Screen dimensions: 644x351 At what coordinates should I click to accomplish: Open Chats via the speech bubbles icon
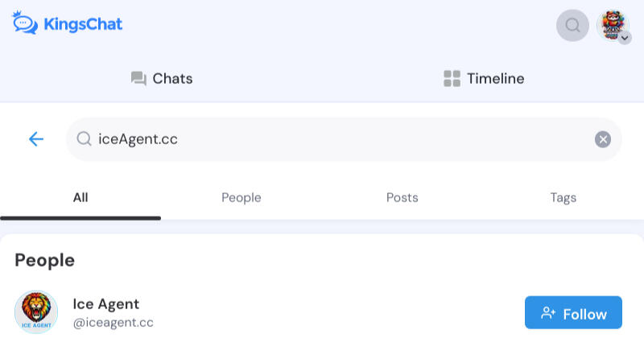coord(138,78)
